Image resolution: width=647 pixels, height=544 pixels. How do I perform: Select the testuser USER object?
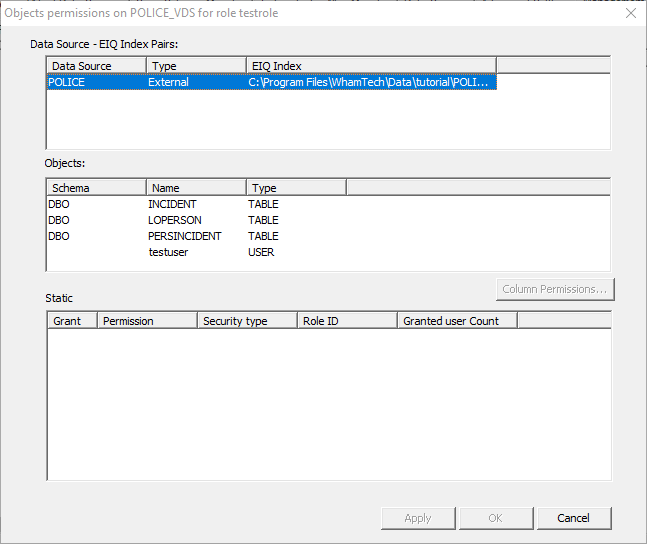click(168, 252)
